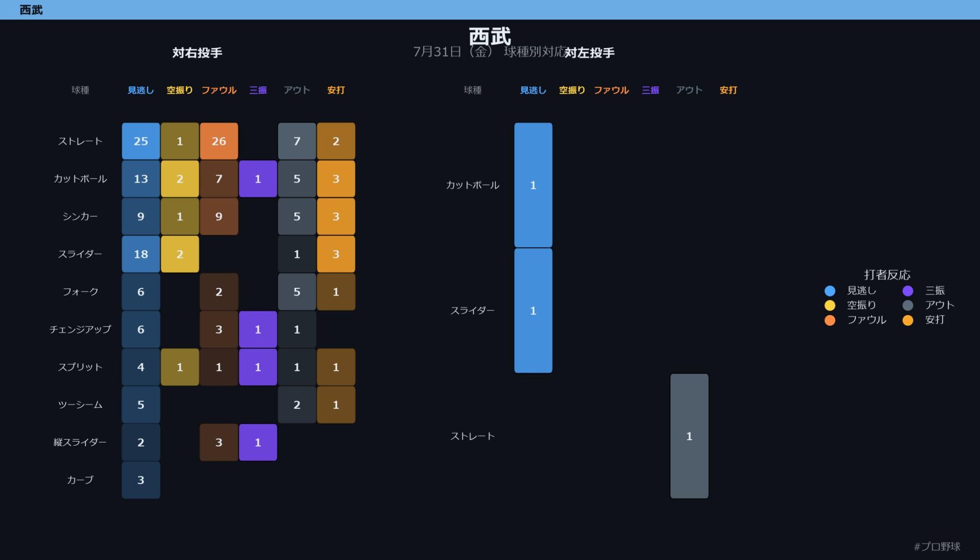
Task: Click the 2 cell for ツーシーム アウト
Action: [297, 405]
